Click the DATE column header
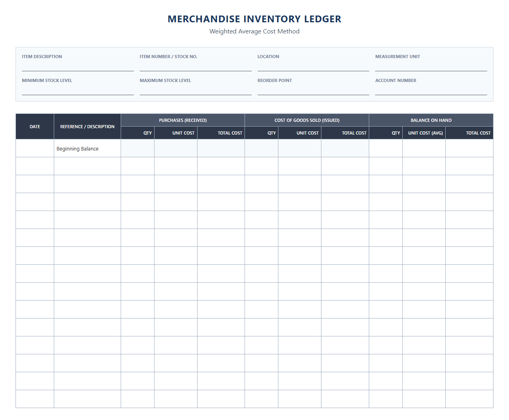Screen dimensions: 509x420 pos(35,127)
